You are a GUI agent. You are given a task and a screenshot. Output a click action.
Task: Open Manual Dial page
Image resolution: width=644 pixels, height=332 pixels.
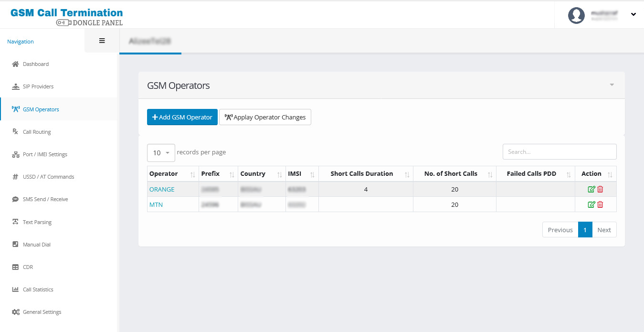(x=37, y=245)
